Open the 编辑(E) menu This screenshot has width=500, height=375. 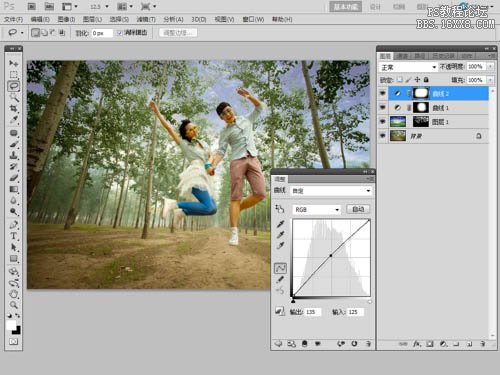point(40,19)
